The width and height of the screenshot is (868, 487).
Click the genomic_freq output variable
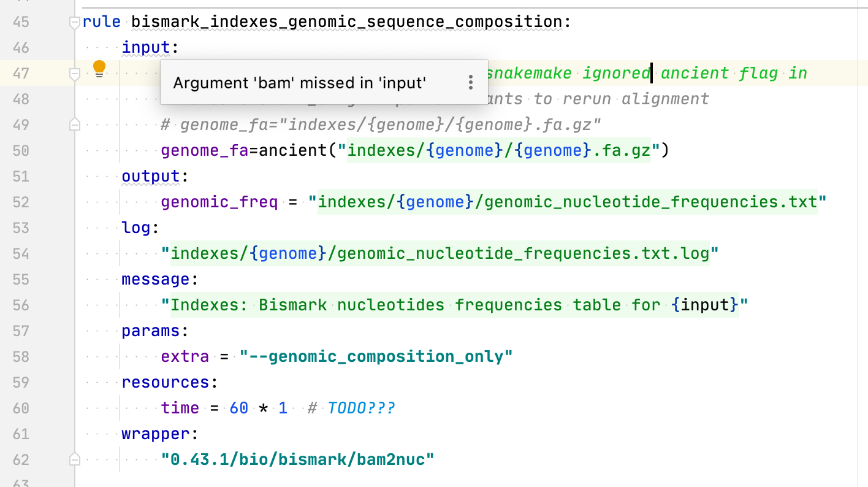(219, 202)
